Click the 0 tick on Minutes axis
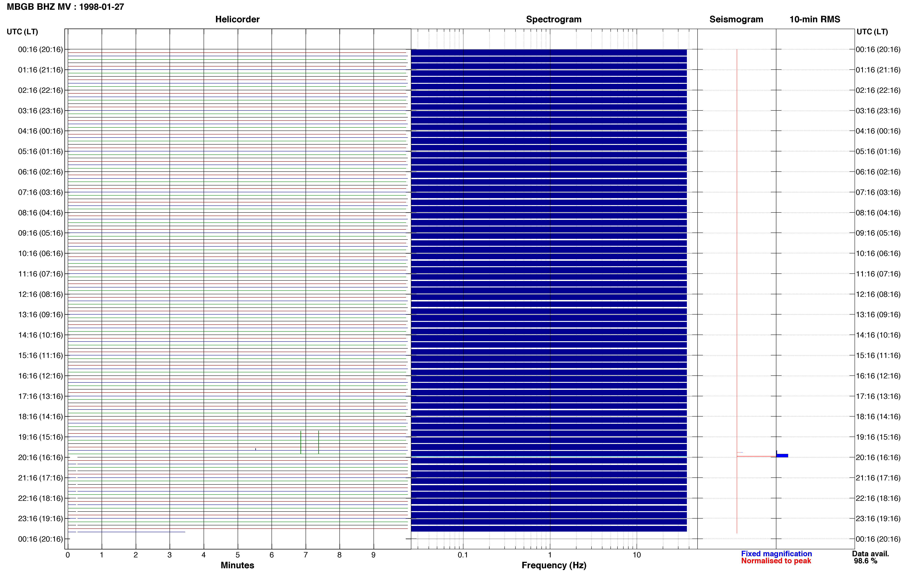 tap(68, 555)
